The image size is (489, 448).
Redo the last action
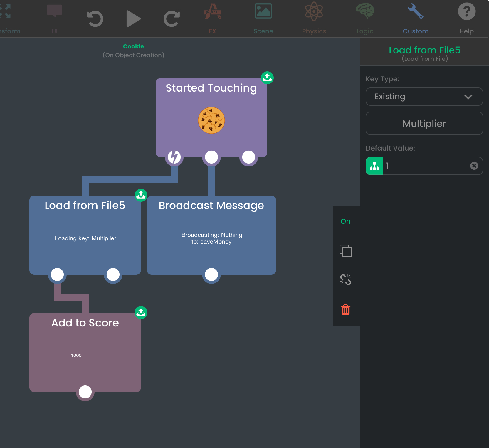point(172,19)
